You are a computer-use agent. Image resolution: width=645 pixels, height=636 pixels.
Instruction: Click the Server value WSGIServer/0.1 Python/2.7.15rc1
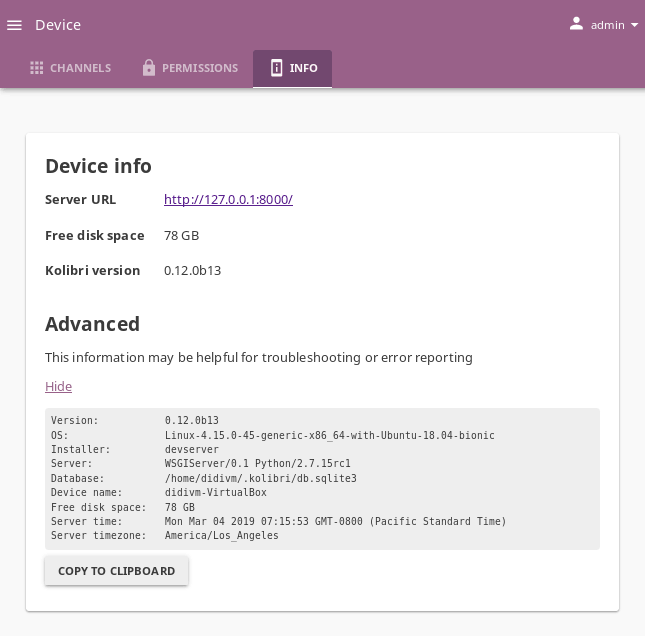point(258,464)
